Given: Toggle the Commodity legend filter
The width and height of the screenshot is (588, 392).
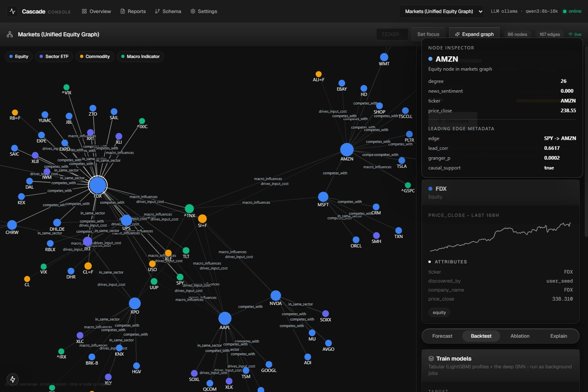Looking at the screenshot, I should coord(95,56).
